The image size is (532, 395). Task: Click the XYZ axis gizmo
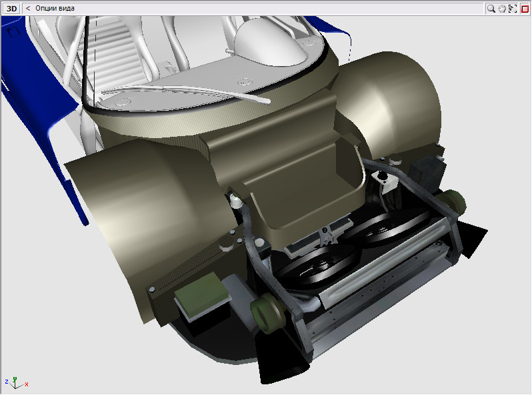click(15, 383)
